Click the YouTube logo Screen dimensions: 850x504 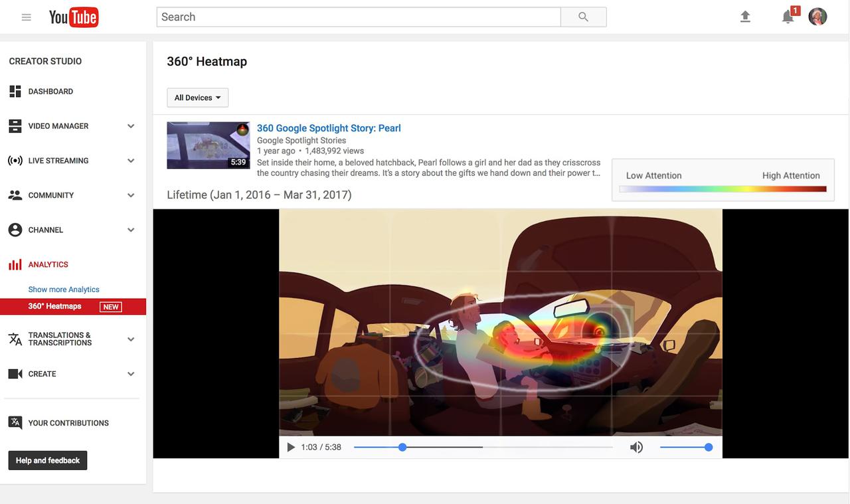tap(73, 17)
